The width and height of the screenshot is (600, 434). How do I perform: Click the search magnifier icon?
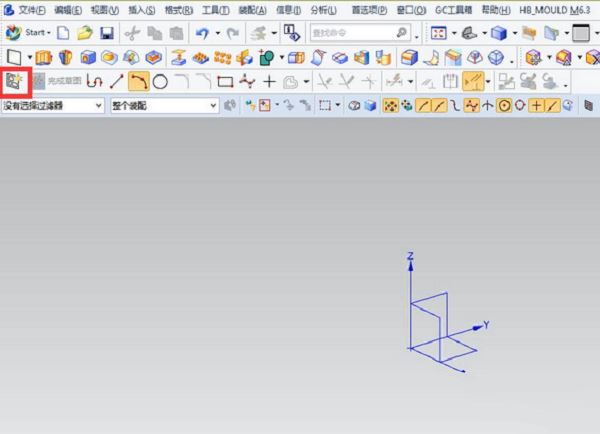point(401,33)
